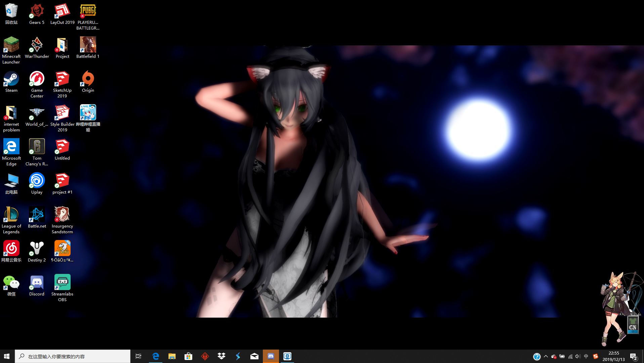Select the Gears 5 desktop shortcut
The height and width of the screenshot is (363, 644).
click(x=37, y=14)
